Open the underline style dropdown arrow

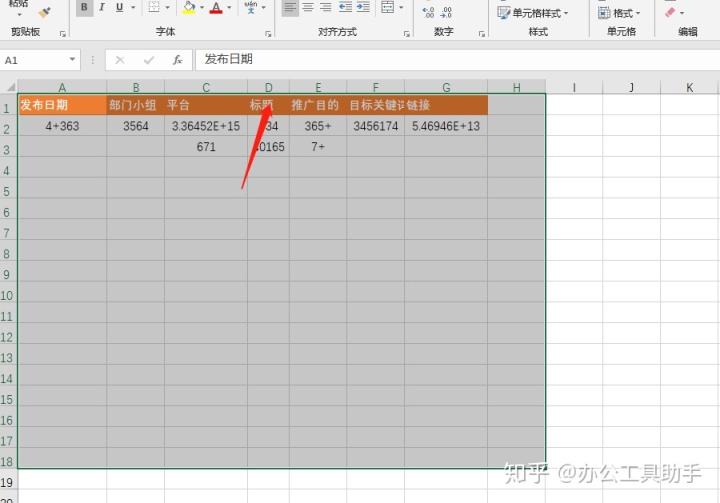[x=133, y=7]
